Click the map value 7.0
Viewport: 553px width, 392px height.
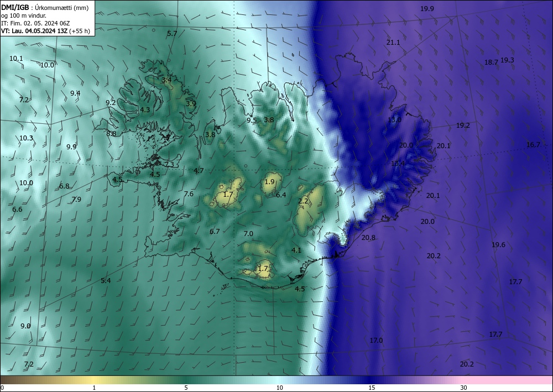[248, 234]
